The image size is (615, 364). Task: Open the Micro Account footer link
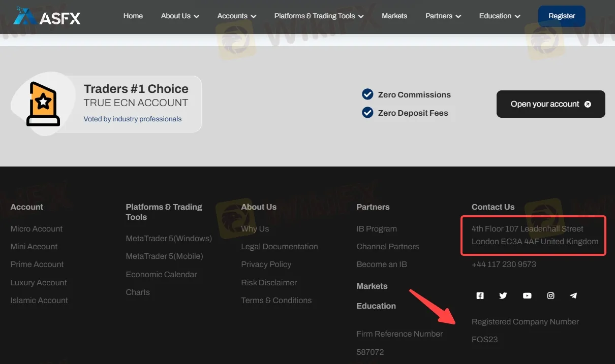pos(37,229)
